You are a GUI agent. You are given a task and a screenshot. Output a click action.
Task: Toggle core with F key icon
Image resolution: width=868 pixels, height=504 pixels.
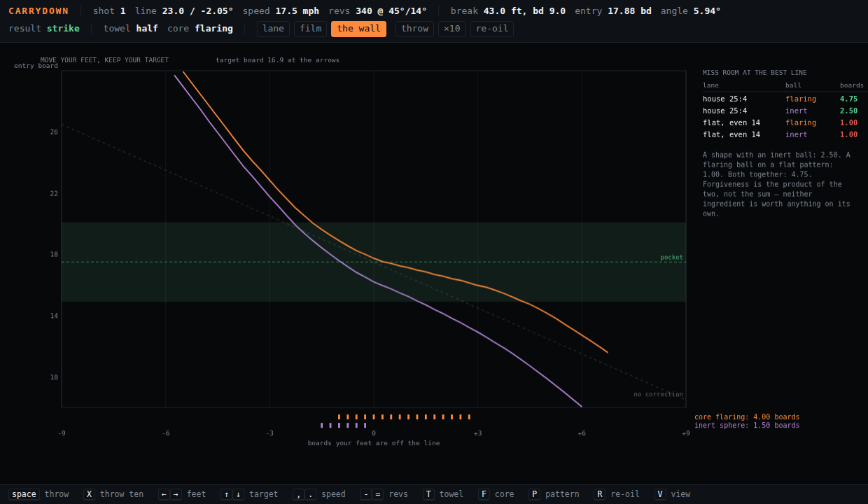pyautogui.click(x=484, y=494)
